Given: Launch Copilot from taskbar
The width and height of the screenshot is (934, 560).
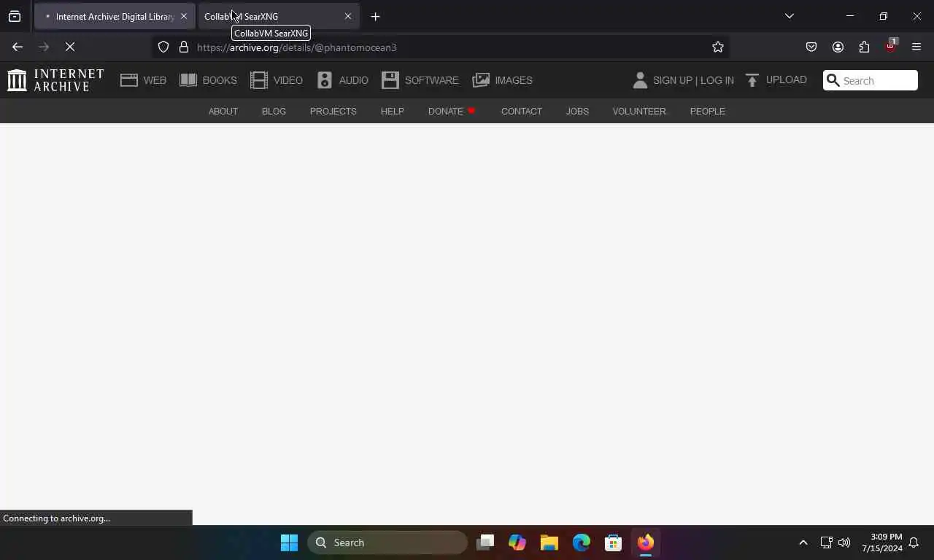Looking at the screenshot, I should pos(517,542).
